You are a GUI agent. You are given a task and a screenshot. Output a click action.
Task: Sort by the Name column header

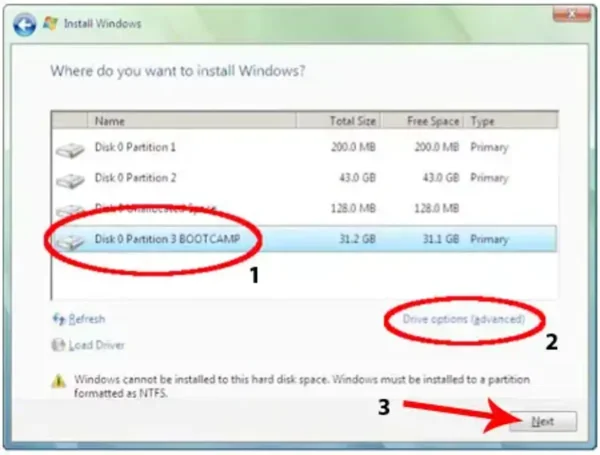(x=192, y=121)
